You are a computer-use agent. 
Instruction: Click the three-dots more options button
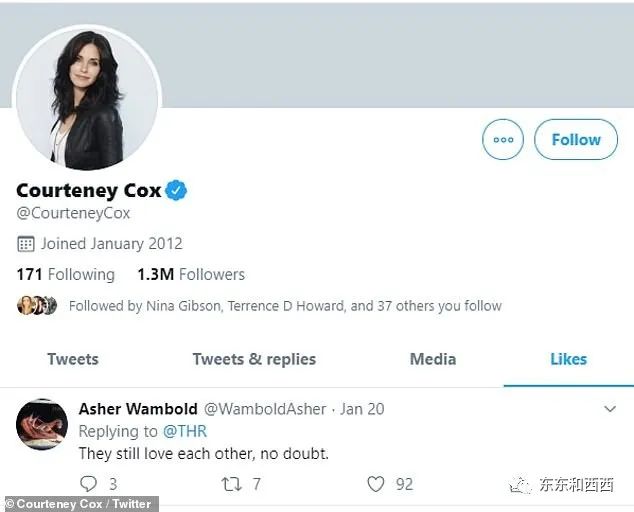[x=503, y=140]
